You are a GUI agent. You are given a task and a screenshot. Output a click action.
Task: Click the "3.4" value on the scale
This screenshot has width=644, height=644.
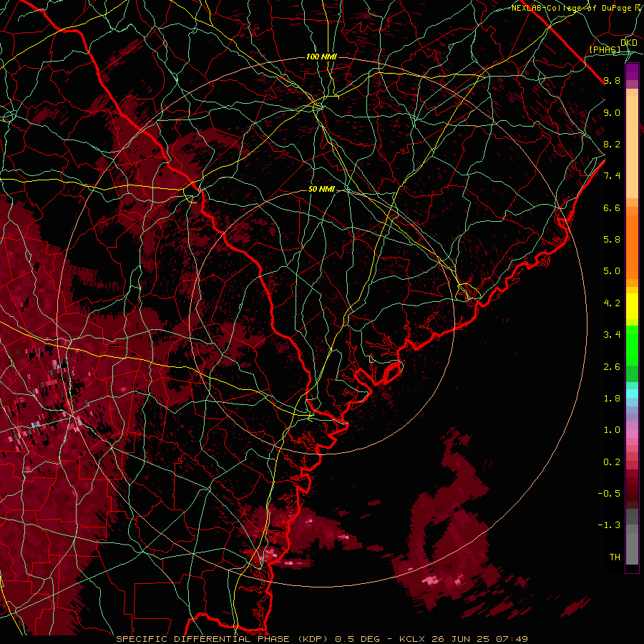point(612,335)
